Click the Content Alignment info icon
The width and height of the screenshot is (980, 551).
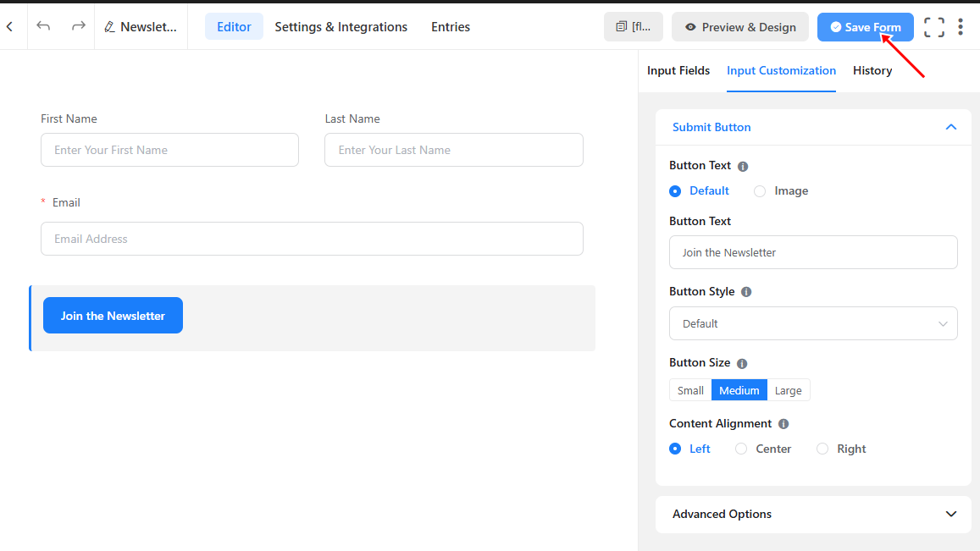783,423
